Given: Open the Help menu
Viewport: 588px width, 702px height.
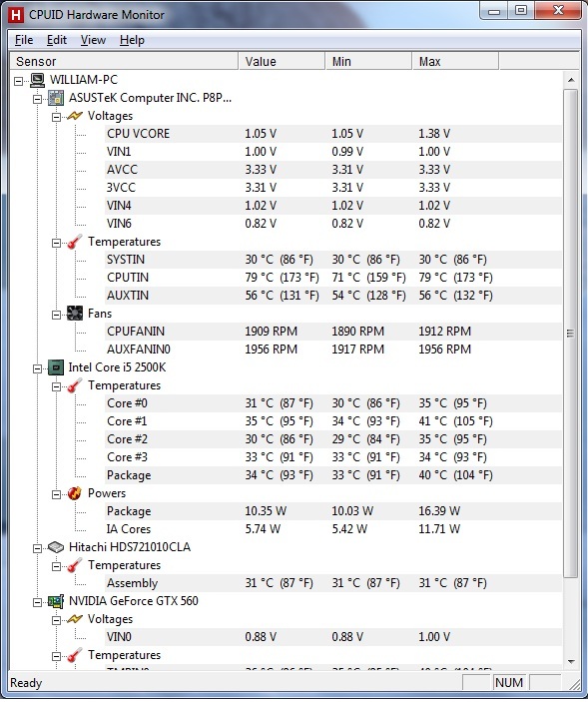Looking at the screenshot, I should [132, 40].
